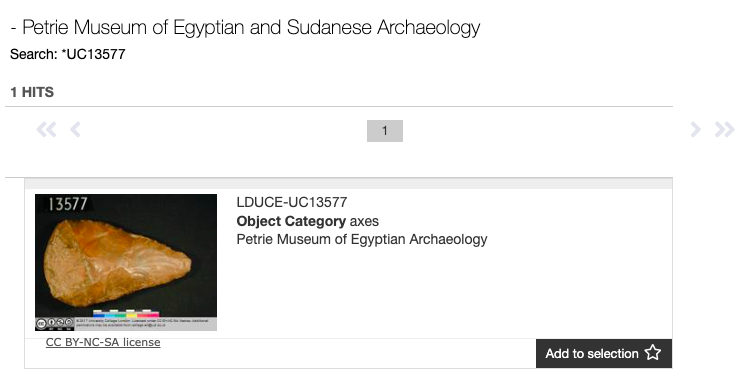Open the flint axe thumbnail image

click(126, 262)
